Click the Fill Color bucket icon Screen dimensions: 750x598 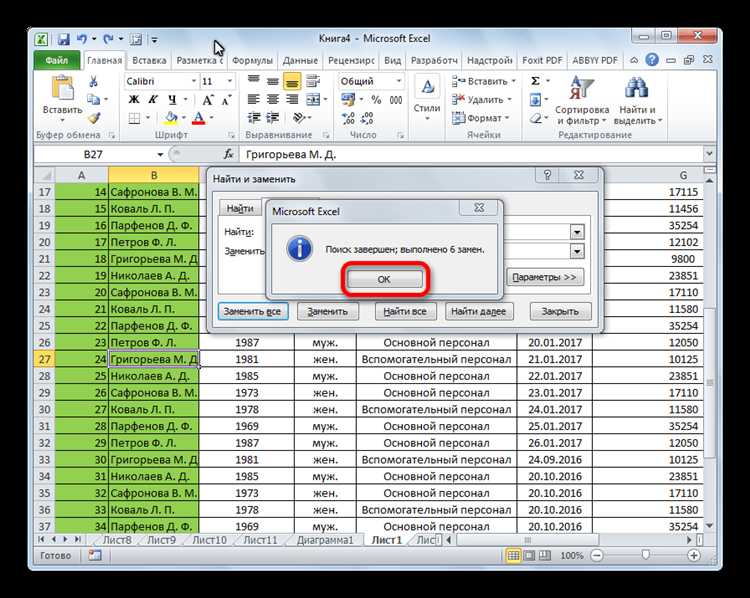pos(171,118)
